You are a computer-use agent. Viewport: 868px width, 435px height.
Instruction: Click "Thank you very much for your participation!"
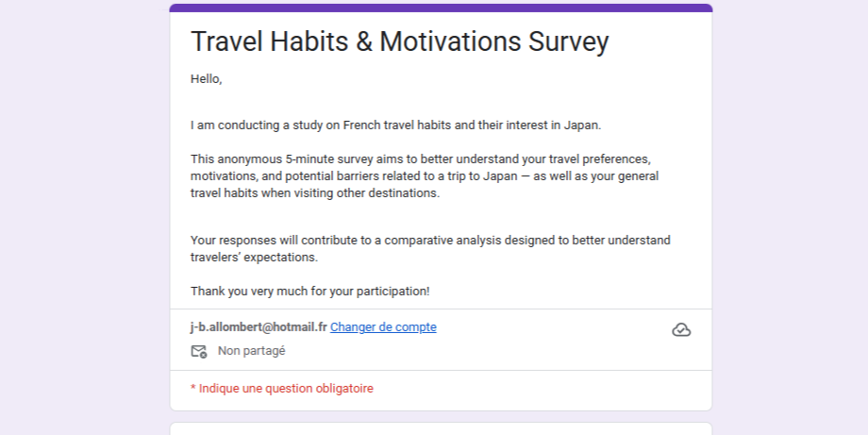pos(310,291)
